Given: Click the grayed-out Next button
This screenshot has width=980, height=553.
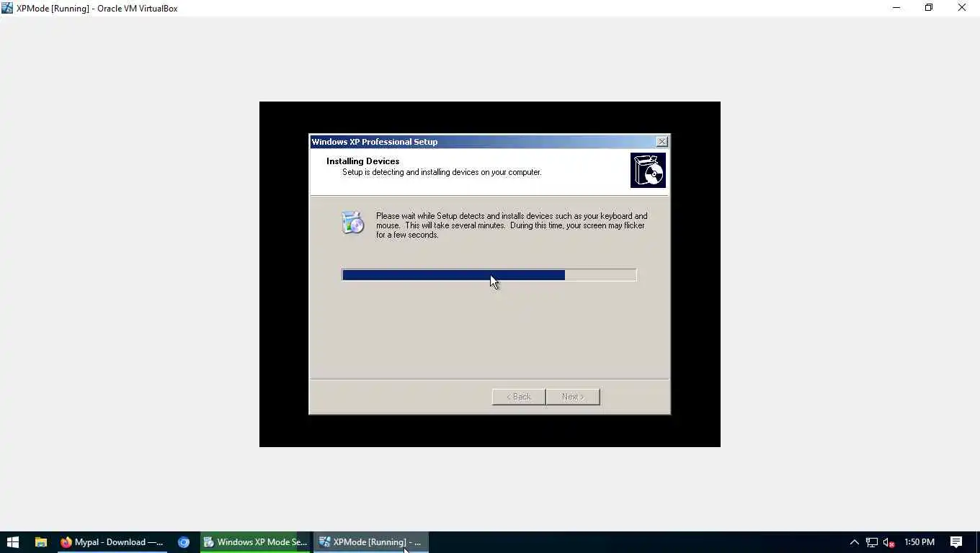Looking at the screenshot, I should tap(573, 397).
